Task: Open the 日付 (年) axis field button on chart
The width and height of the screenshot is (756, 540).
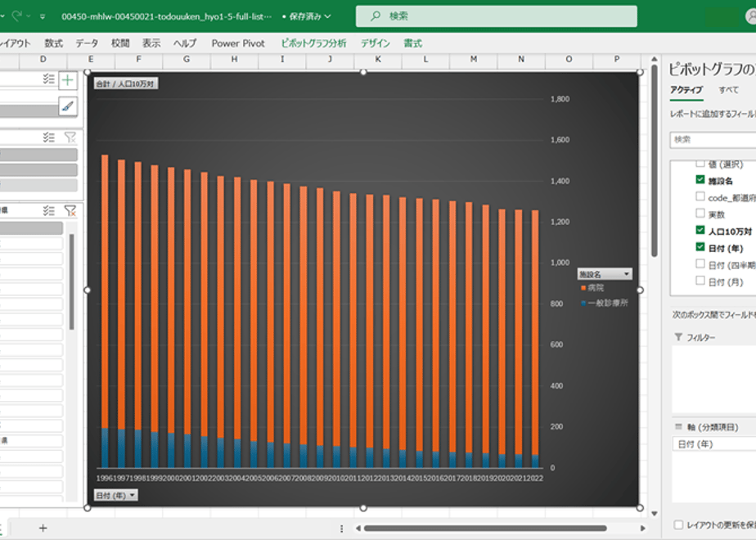Action: click(x=115, y=495)
